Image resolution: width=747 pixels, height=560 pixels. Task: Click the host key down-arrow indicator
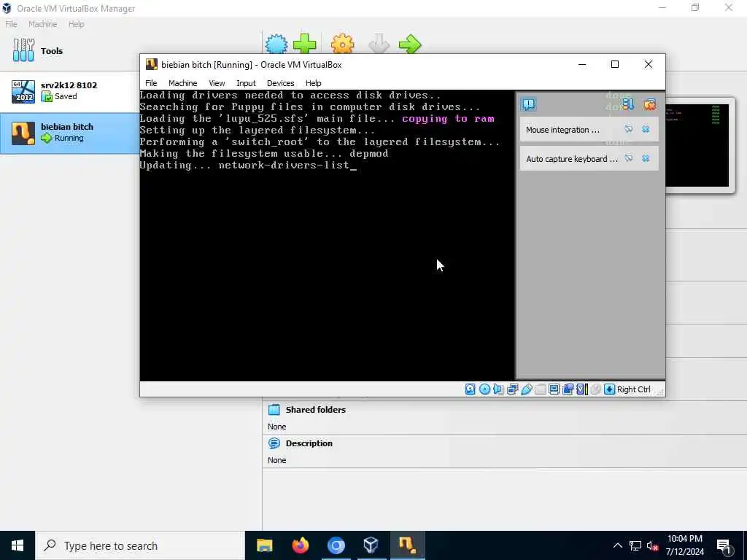(x=609, y=389)
